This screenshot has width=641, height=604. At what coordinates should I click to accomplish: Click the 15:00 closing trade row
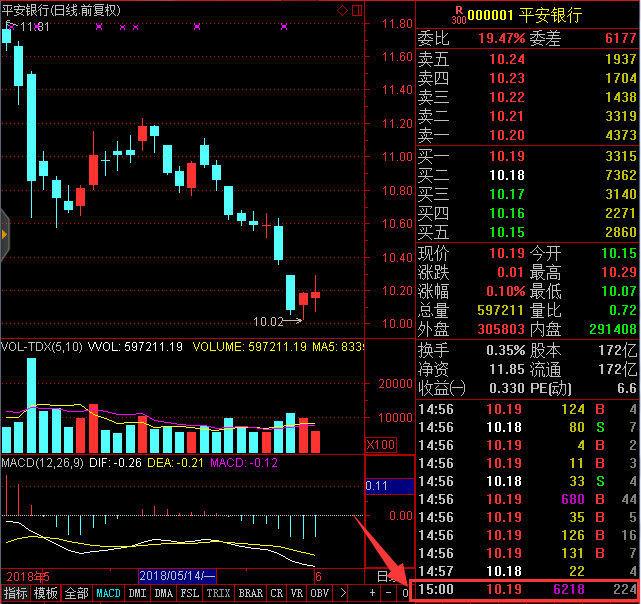526,589
